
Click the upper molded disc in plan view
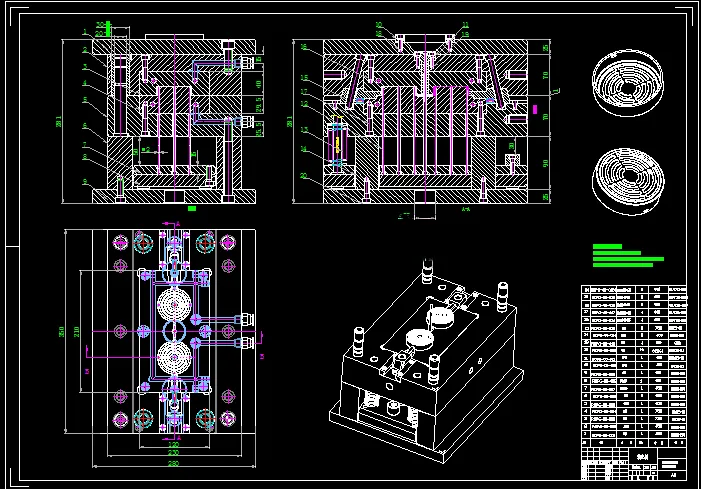coord(174,305)
